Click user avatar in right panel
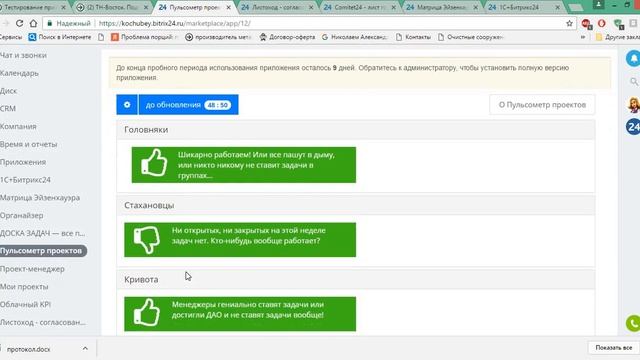Image resolution: width=640 pixels, height=360 pixels. click(x=633, y=105)
